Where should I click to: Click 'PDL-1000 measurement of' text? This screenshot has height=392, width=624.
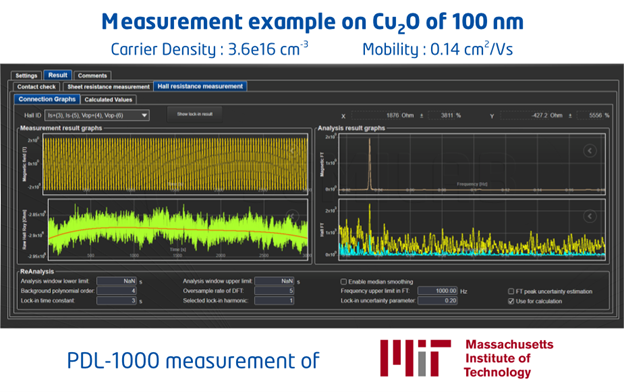(193, 361)
